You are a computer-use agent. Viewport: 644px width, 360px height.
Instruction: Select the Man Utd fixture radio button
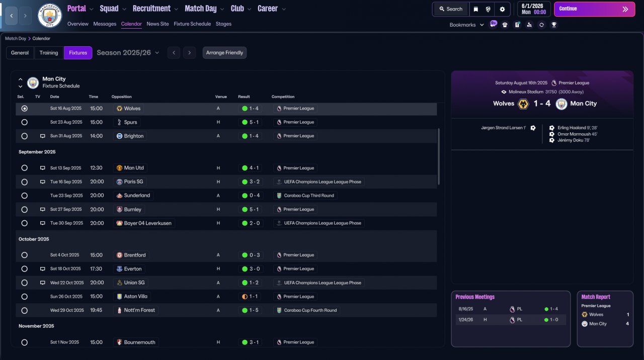click(25, 168)
